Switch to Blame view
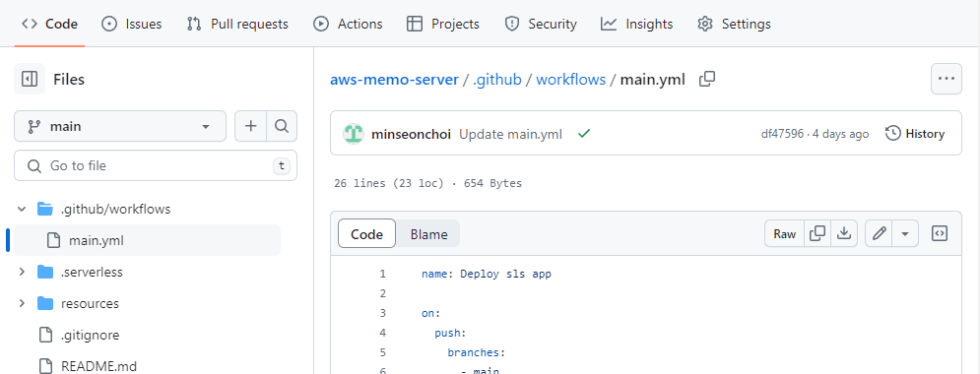This screenshot has height=374, width=980. [x=428, y=234]
